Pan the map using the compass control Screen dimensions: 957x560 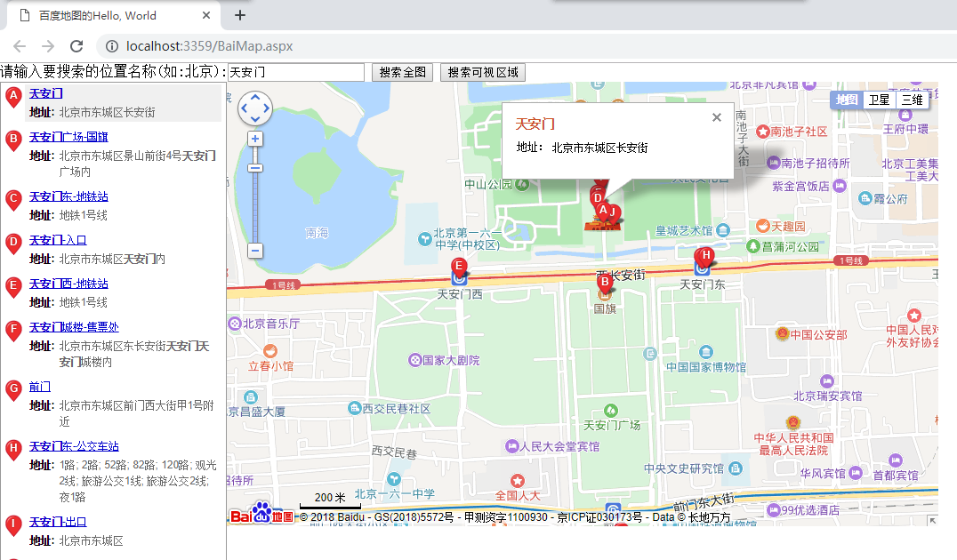(x=255, y=108)
